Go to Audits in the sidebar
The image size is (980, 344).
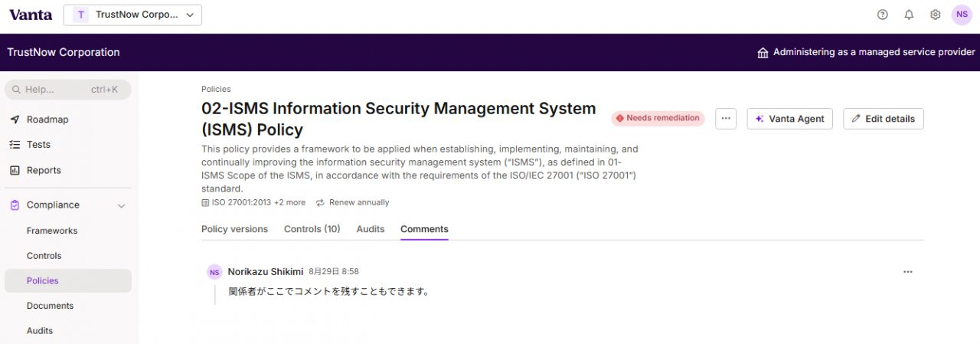coord(40,331)
